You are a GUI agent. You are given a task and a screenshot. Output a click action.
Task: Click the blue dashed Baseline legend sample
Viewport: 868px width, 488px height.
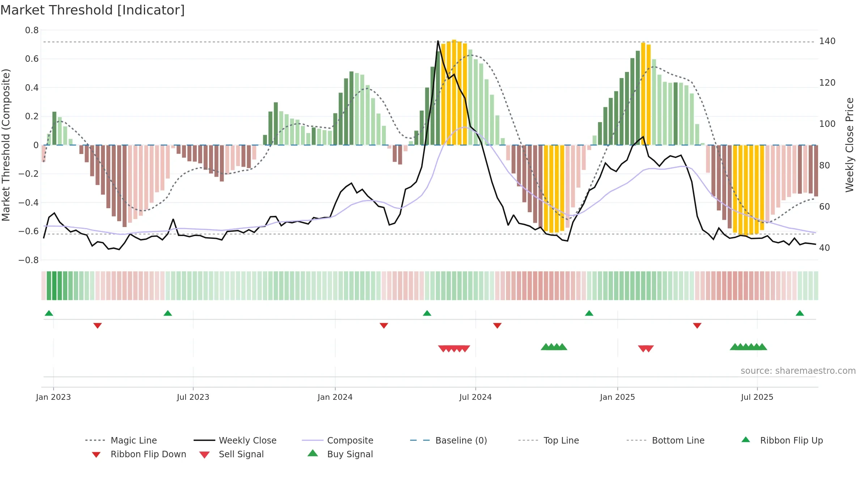coord(420,440)
